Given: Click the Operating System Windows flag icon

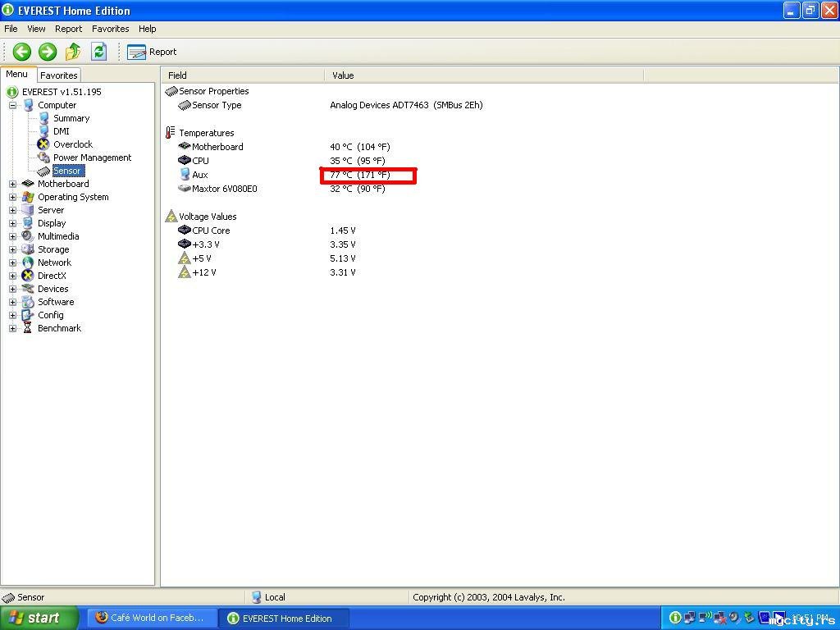Looking at the screenshot, I should pos(28,197).
